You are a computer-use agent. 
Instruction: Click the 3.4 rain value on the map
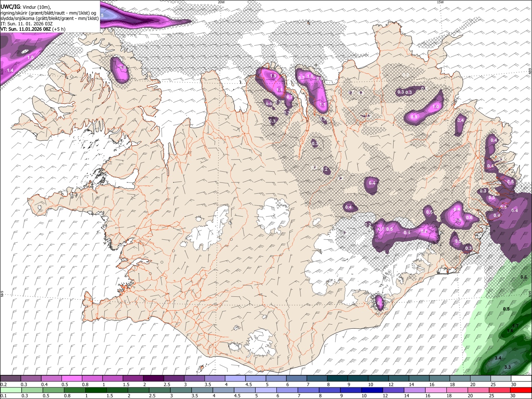pos(498,358)
